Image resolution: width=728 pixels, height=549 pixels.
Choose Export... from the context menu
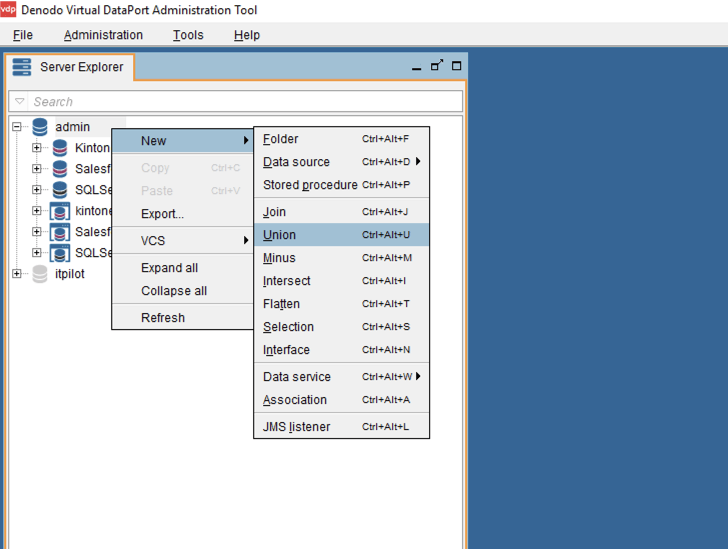(182, 214)
